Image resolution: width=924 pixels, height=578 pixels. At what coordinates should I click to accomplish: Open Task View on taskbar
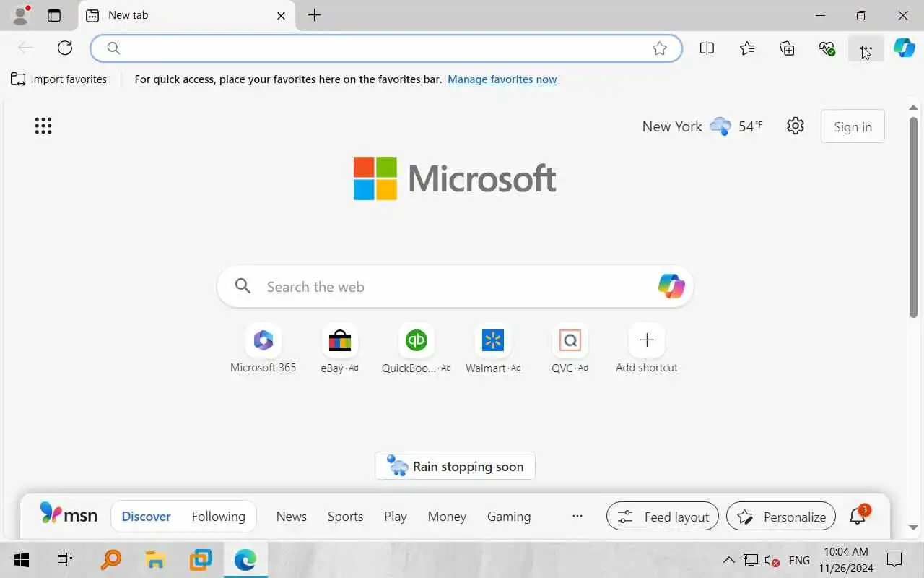pos(65,560)
